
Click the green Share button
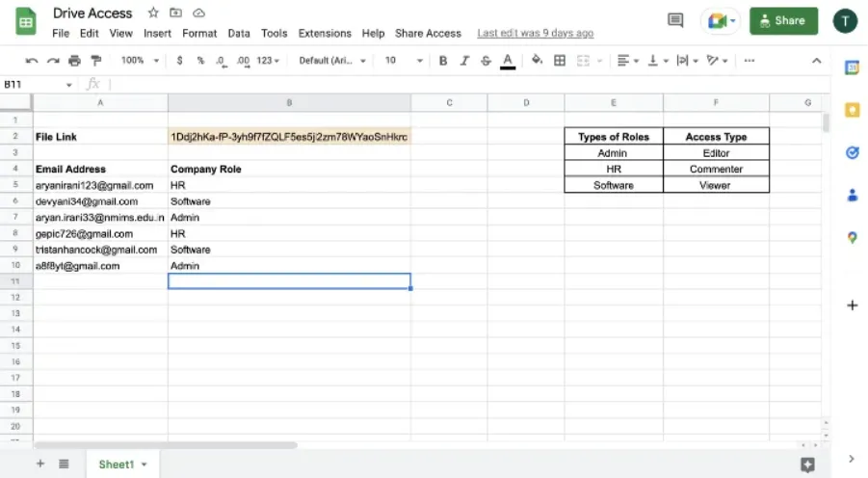783,21
